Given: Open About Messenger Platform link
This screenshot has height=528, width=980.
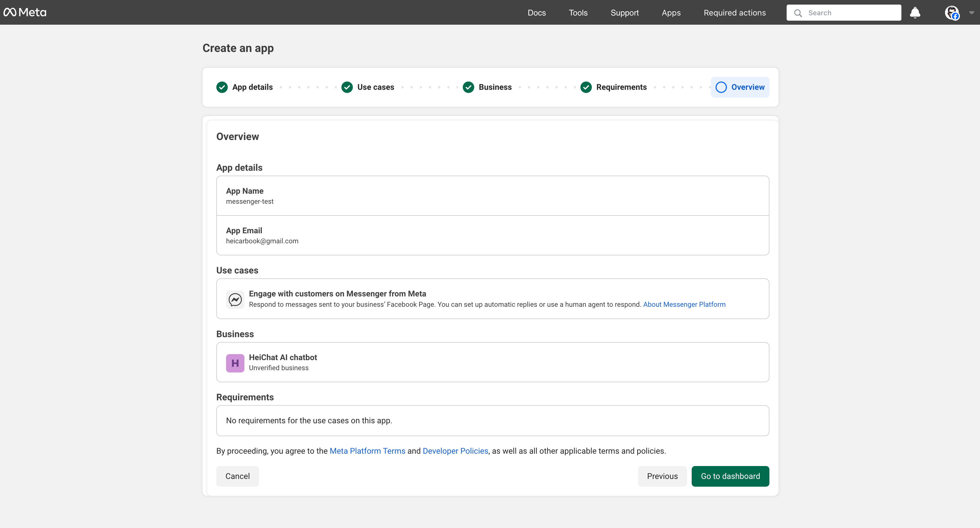Looking at the screenshot, I should tap(684, 304).
